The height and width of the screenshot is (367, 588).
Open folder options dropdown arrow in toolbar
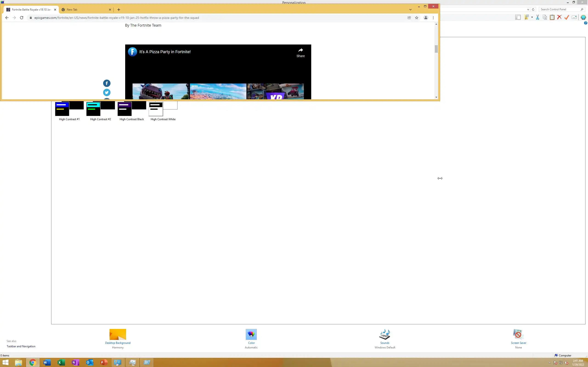532,17
